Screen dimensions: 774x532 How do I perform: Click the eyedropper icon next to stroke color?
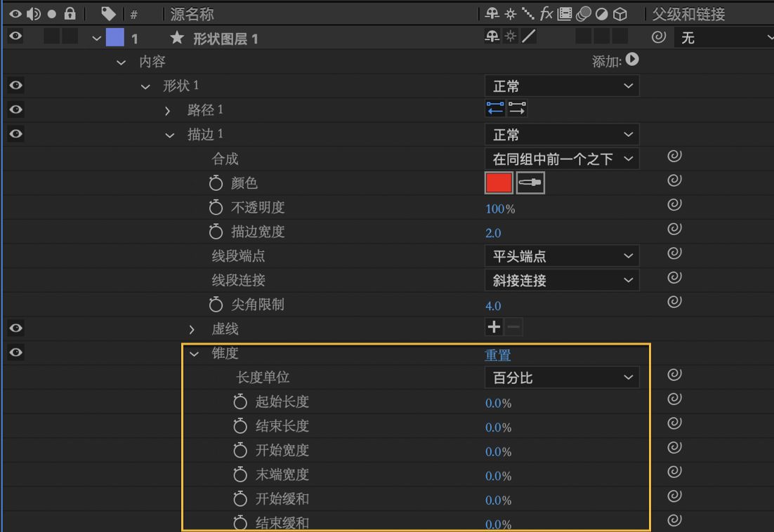(x=530, y=182)
